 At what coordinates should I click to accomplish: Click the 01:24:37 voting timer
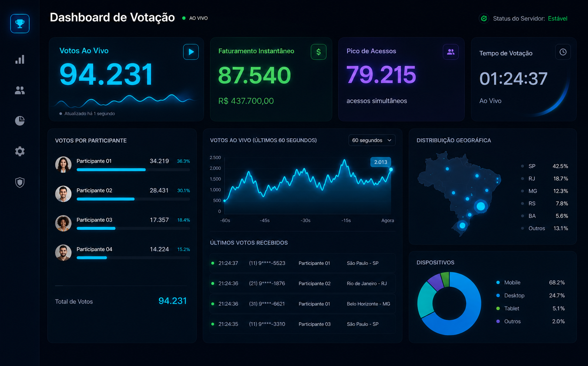pyautogui.click(x=513, y=79)
